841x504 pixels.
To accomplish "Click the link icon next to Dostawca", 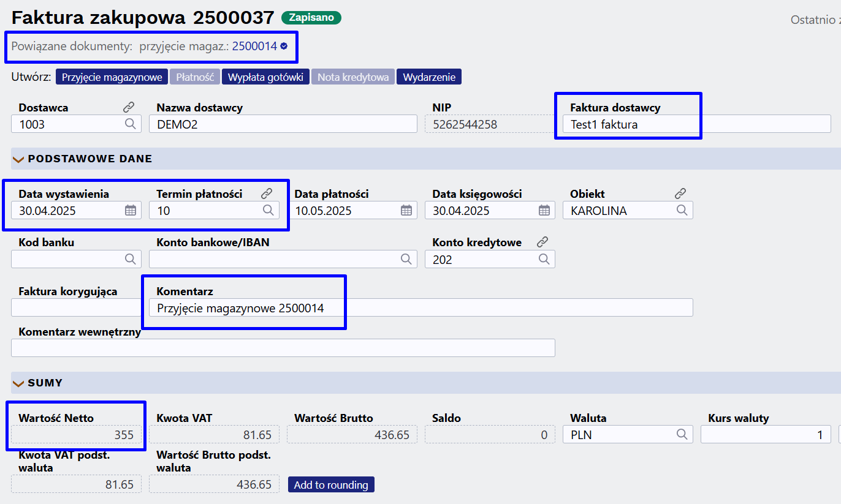I will 129,107.
